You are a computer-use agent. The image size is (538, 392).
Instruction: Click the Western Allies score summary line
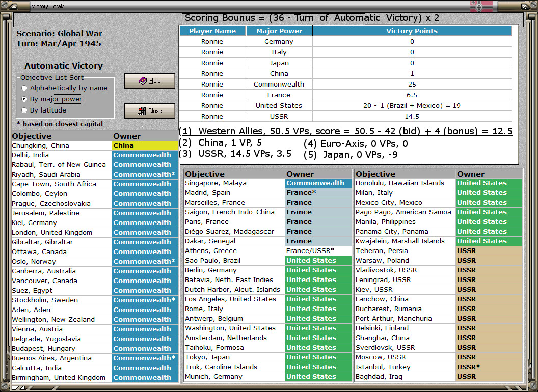[x=346, y=131]
